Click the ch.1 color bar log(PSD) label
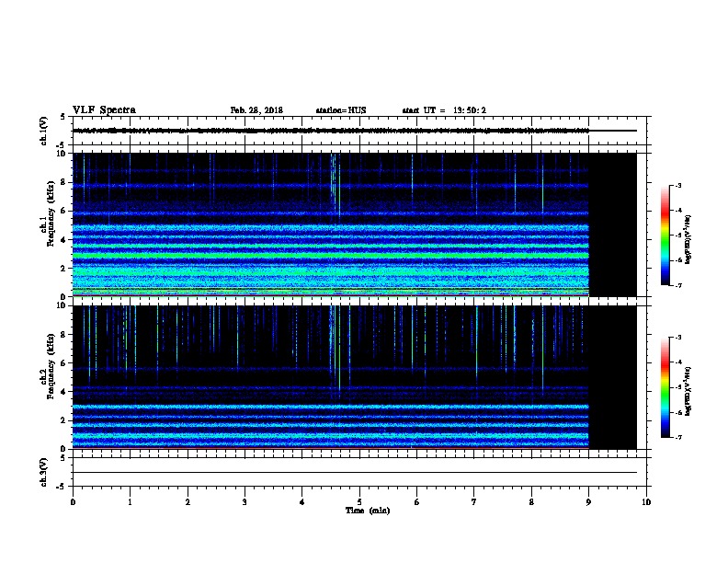Image resolution: width=728 pixels, height=563 pixels. [x=688, y=239]
